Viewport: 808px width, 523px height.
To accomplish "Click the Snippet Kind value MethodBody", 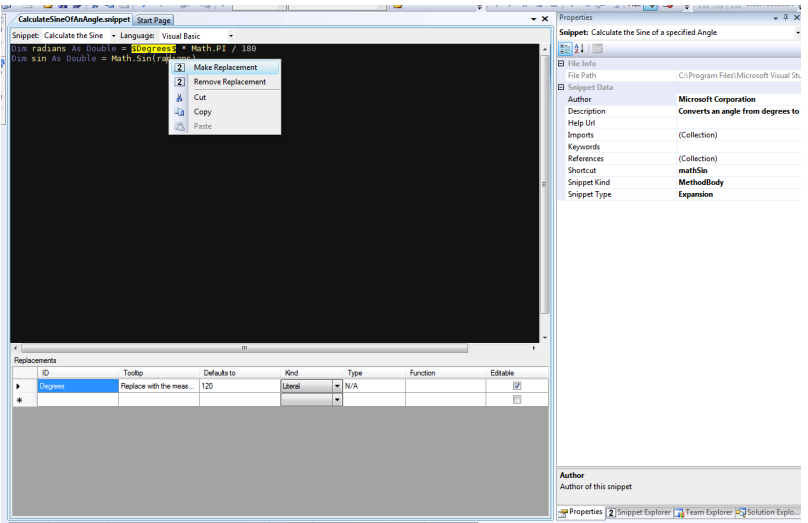I will tap(738, 182).
